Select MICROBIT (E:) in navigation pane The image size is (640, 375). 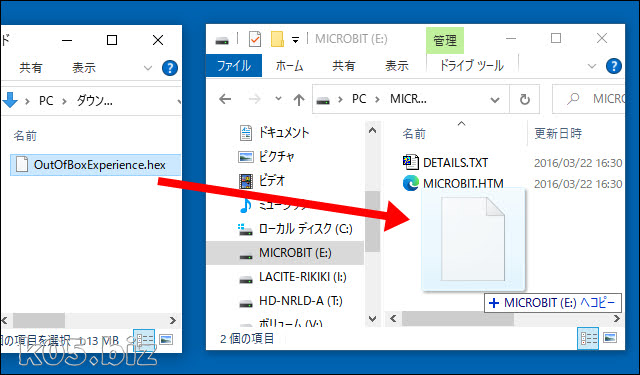click(285, 253)
